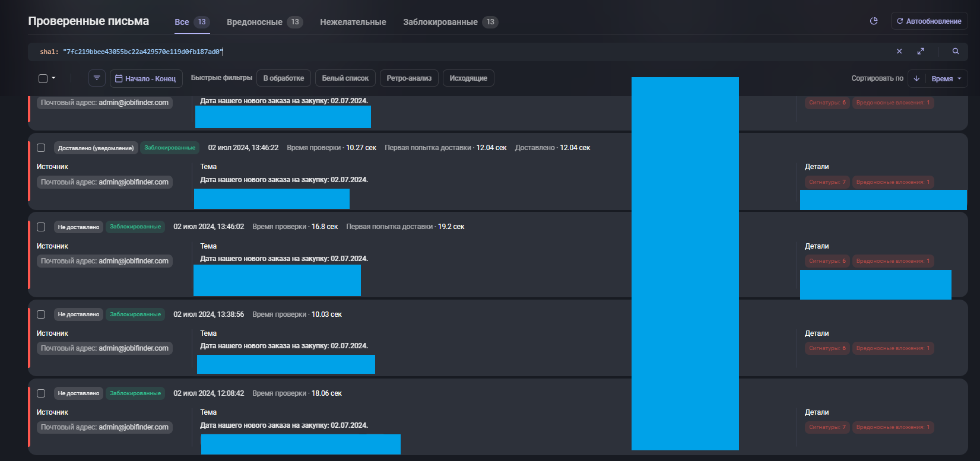This screenshot has height=461, width=980.
Task: Check the email received at 13:38:56
Action: click(41, 314)
